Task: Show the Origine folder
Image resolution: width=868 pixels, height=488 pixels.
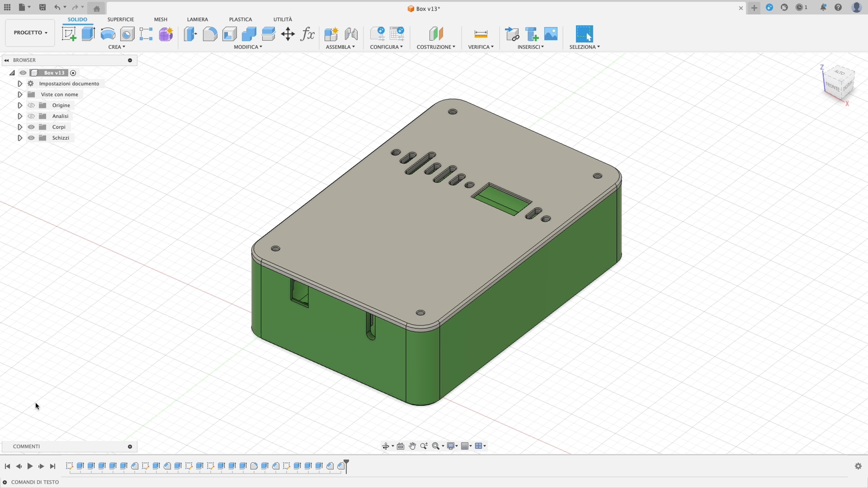Action: coord(31,105)
